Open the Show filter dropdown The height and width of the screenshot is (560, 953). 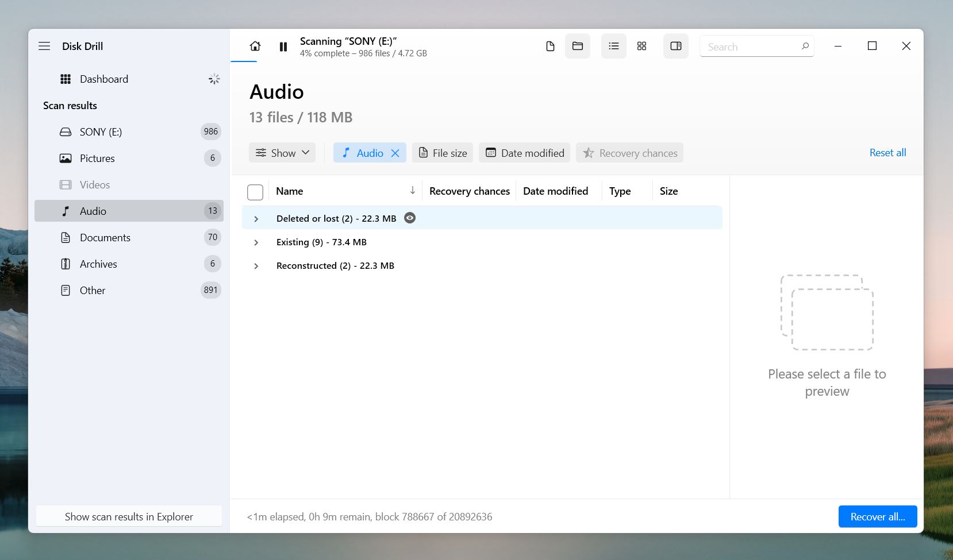pos(282,153)
